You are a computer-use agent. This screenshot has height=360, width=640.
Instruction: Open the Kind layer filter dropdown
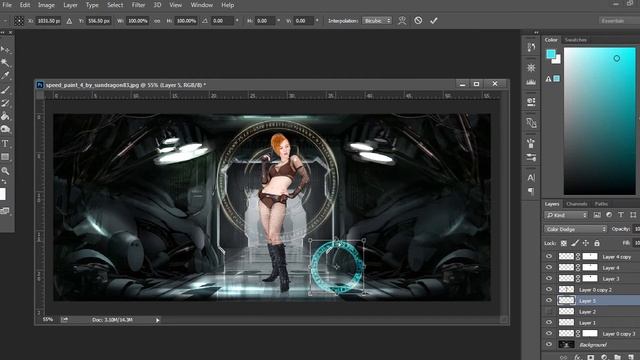click(566, 215)
